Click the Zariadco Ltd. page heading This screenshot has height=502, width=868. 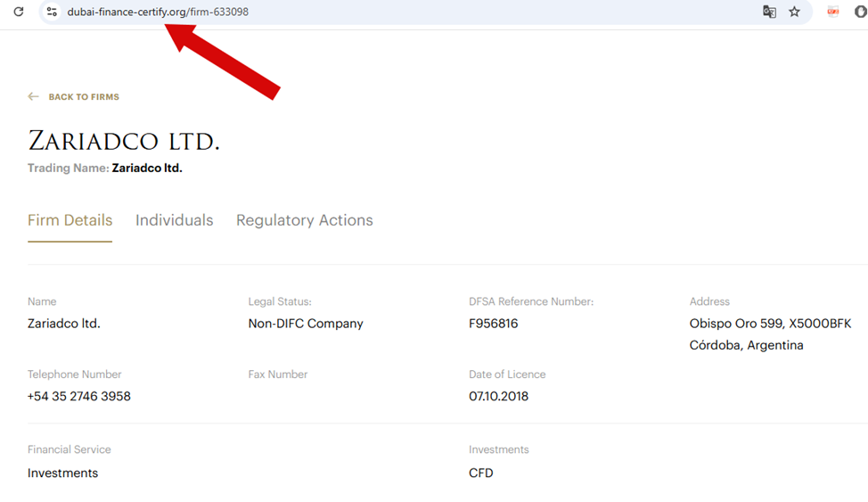(124, 141)
